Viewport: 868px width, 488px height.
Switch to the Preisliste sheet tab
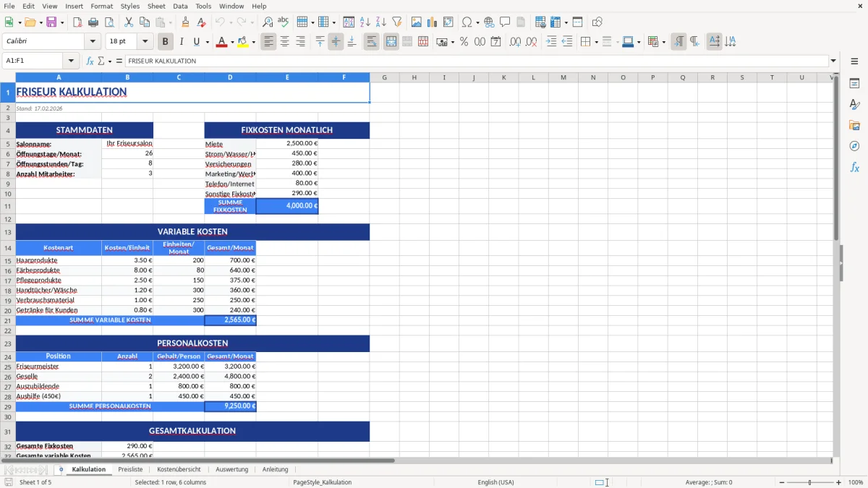(130, 468)
